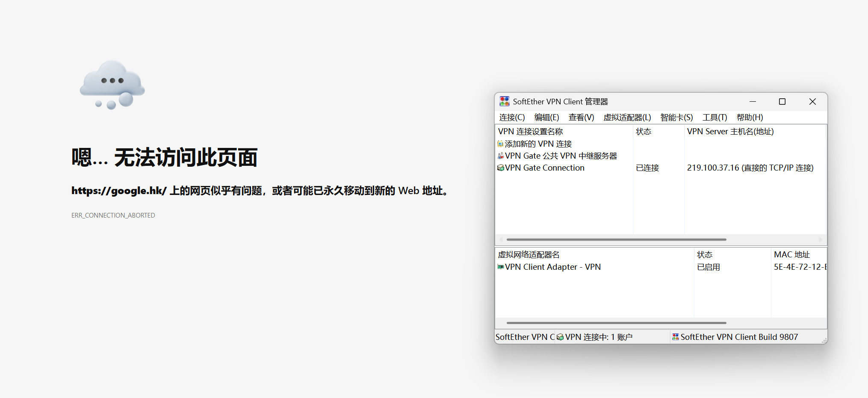Click the VPN Client Adapter network card icon
The height and width of the screenshot is (398, 868).
click(x=500, y=267)
